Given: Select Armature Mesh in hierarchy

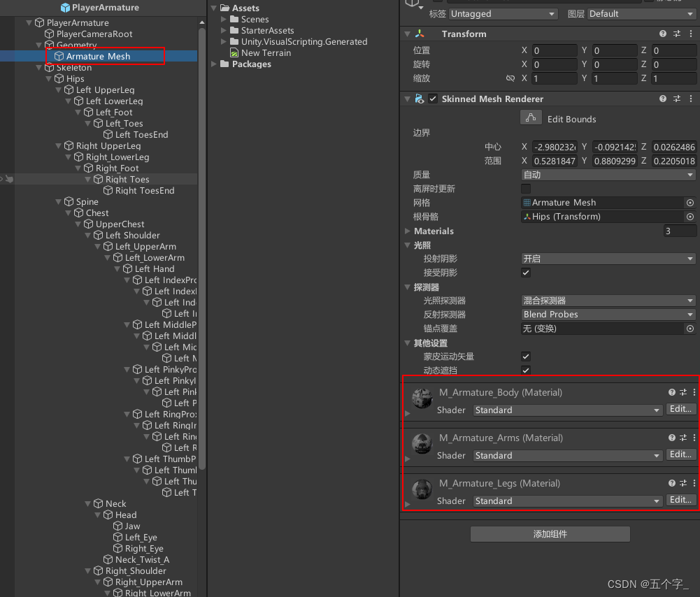Looking at the screenshot, I should (x=99, y=56).
